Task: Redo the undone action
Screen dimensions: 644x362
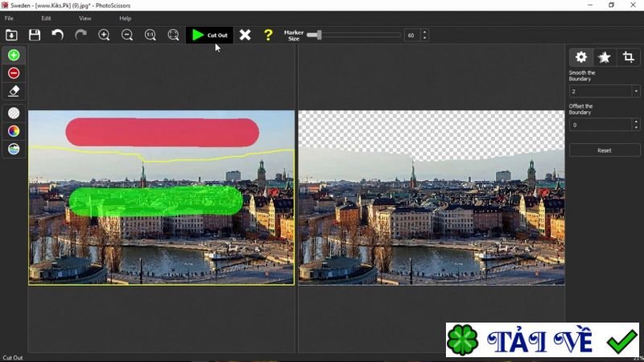Action: pos(80,35)
